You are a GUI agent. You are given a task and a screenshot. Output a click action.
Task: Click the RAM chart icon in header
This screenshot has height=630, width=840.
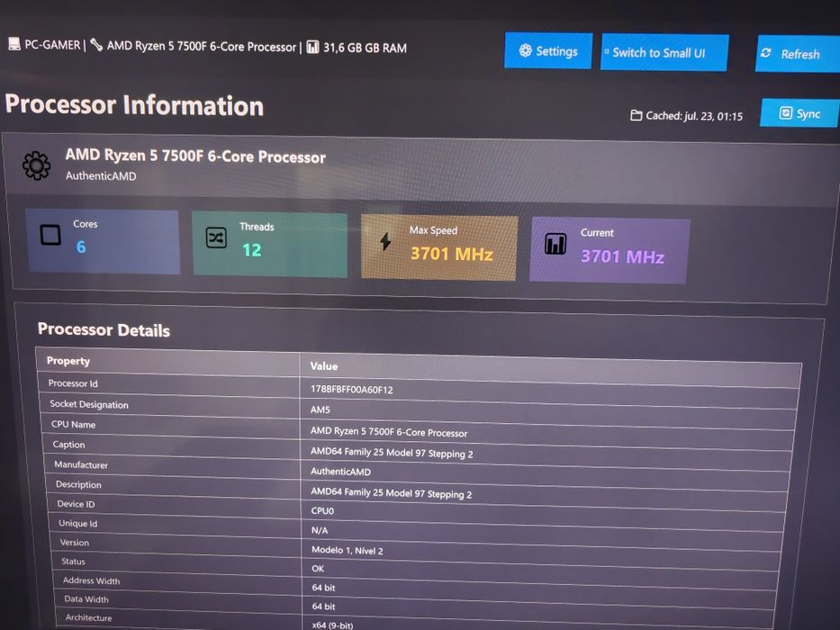pos(312,47)
